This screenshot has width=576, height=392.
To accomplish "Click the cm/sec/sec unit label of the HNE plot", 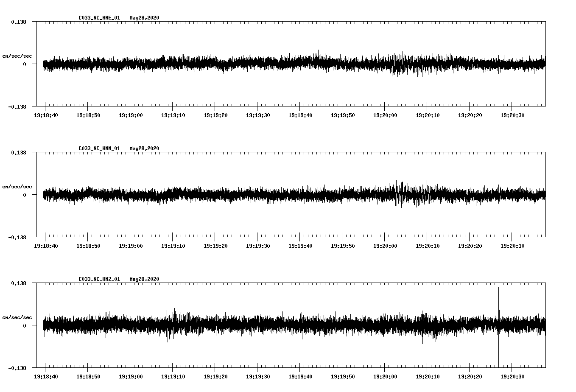I will tap(17, 56).
